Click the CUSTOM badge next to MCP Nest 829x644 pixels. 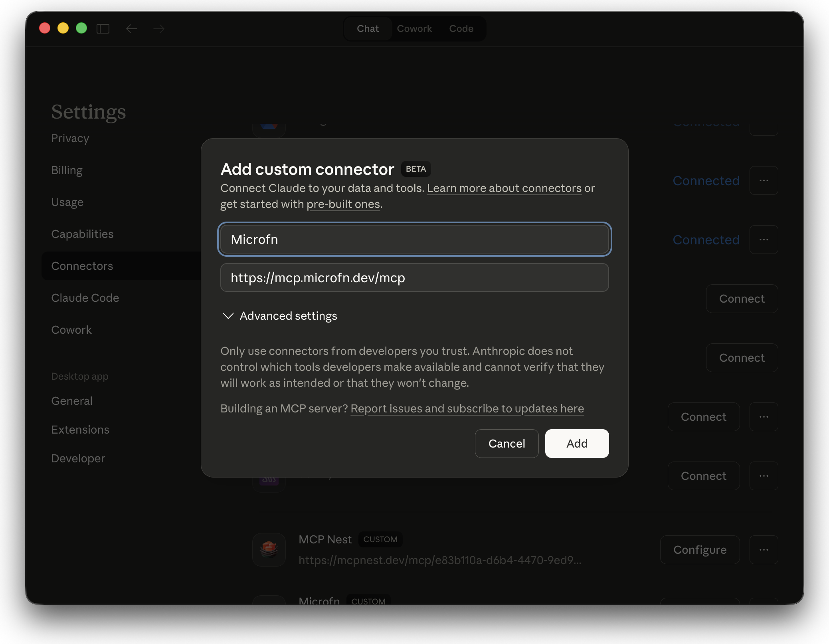pos(380,539)
